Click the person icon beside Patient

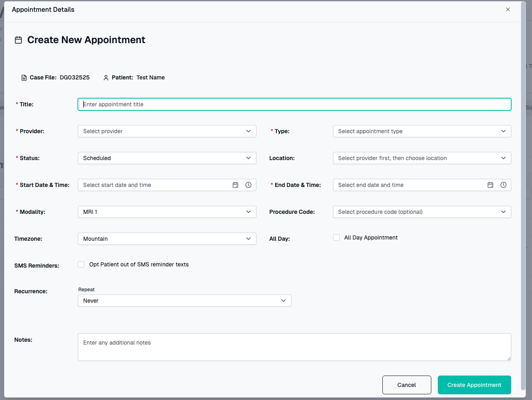pyautogui.click(x=106, y=77)
